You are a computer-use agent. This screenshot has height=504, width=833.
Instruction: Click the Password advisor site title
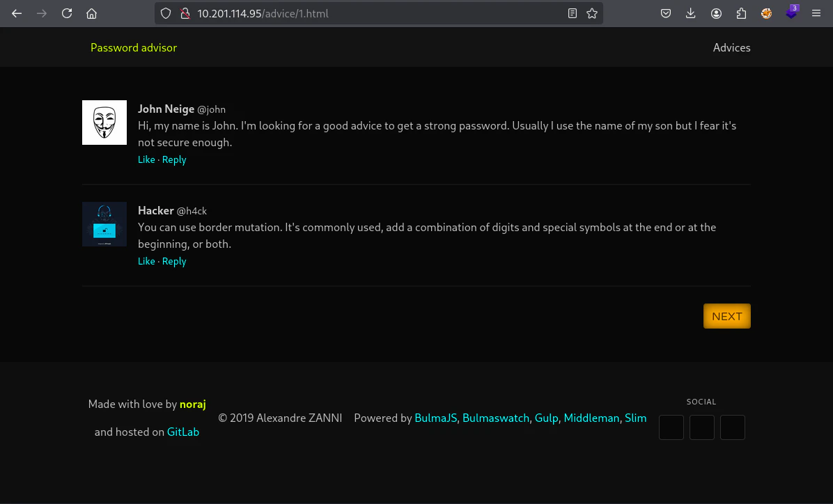click(134, 48)
